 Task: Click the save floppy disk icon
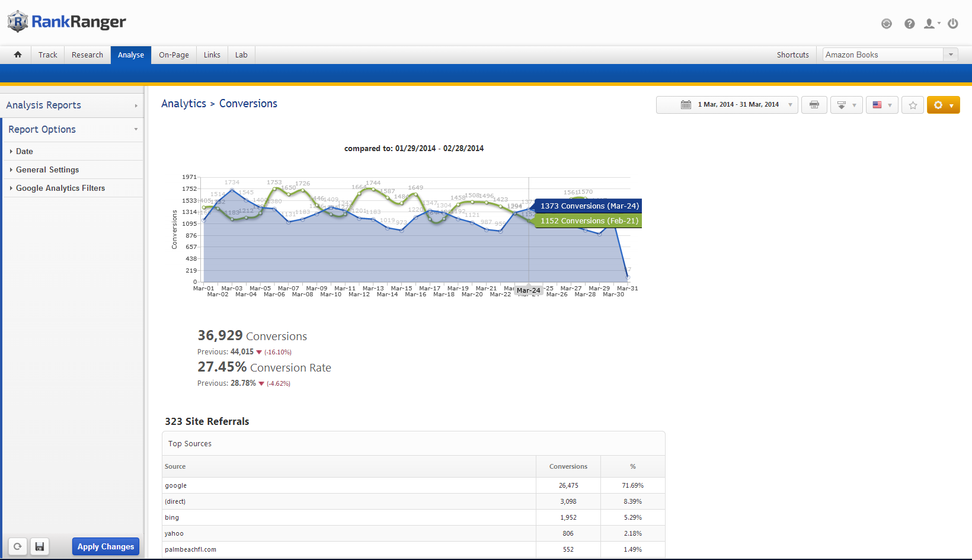40,546
